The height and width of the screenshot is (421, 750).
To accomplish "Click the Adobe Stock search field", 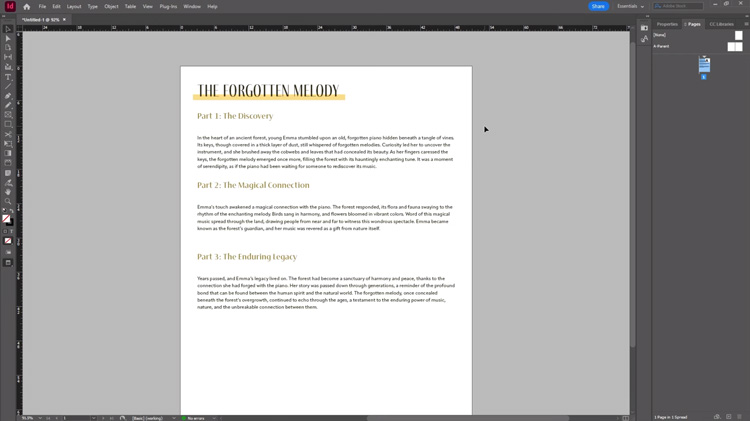I will pyautogui.click(x=678, y=6).
